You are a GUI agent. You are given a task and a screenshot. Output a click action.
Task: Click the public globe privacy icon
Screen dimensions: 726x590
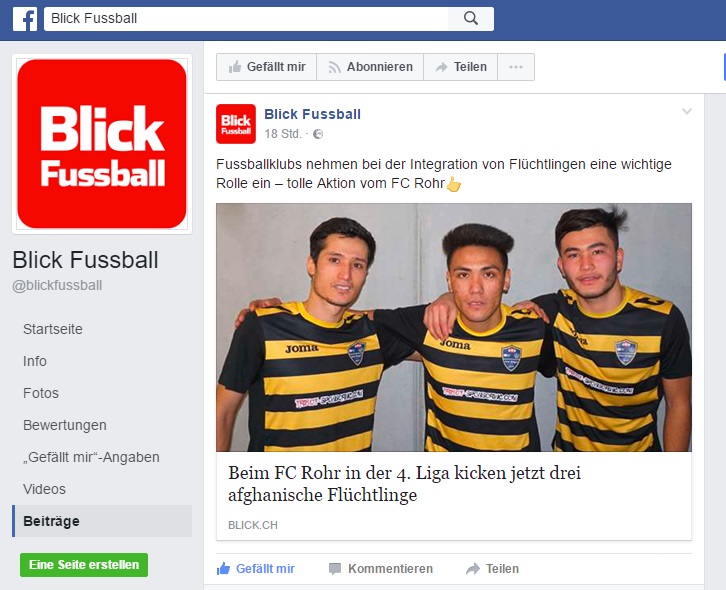[x=318, y=134]
